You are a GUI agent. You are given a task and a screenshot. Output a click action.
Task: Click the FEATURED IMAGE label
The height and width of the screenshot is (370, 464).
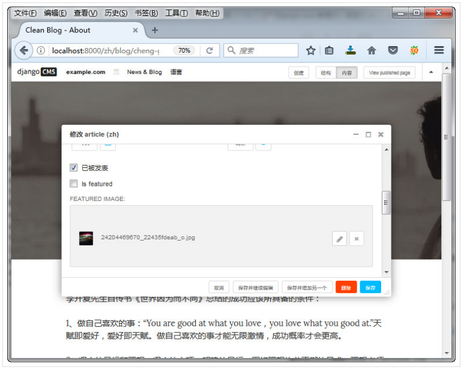point(97,199)
